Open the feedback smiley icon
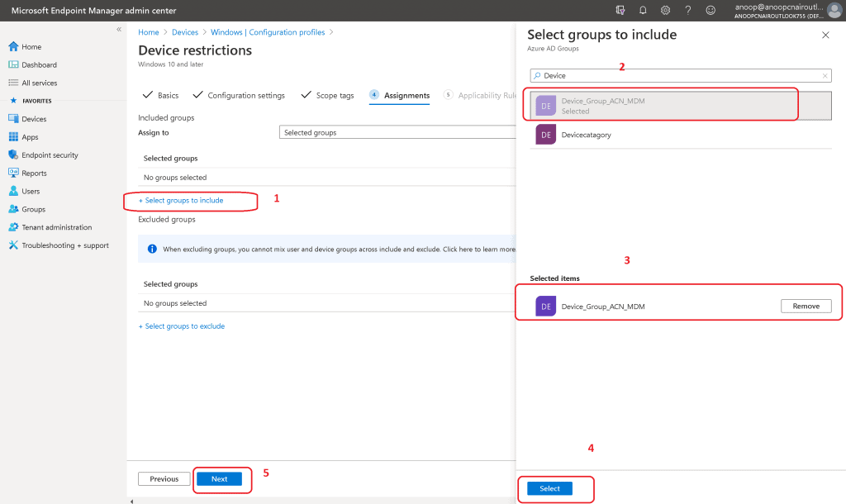Screen dimensions: 846x504 (711, 10)
